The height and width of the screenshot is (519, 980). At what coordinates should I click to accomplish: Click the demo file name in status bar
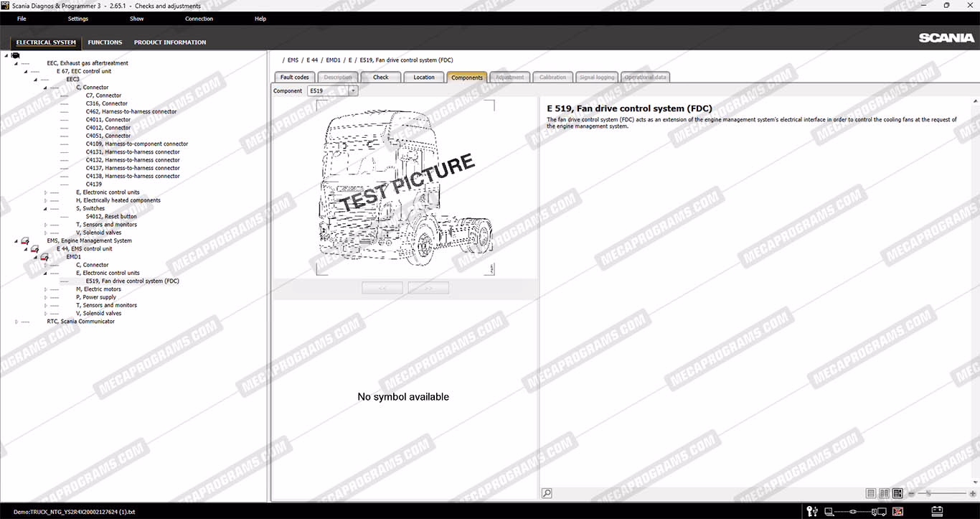coord(74,512)
